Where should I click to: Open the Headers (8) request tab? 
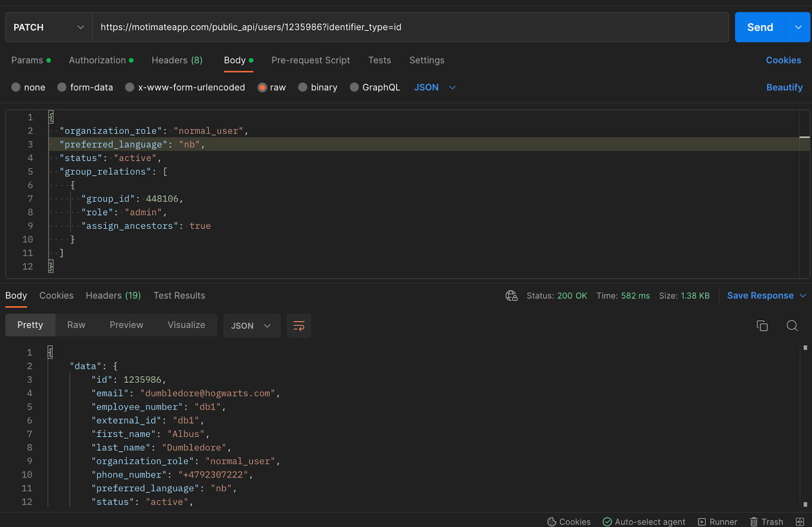[x=177, y=60]
